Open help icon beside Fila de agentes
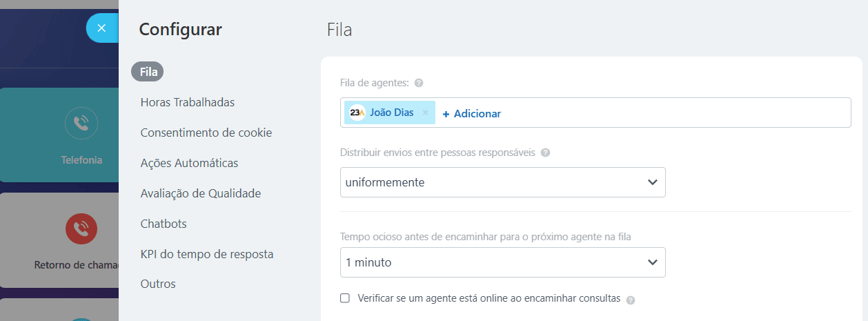This screenshot has height=321, width=868. tap(419, 83)
